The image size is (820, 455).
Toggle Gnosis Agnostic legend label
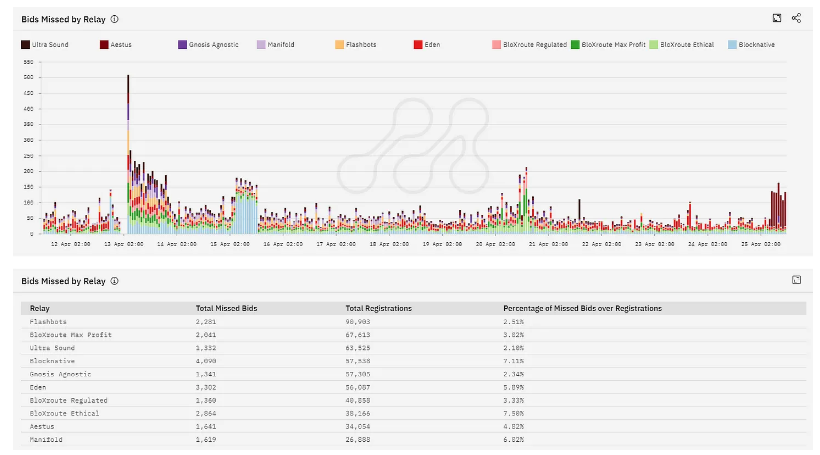point(213,44)
